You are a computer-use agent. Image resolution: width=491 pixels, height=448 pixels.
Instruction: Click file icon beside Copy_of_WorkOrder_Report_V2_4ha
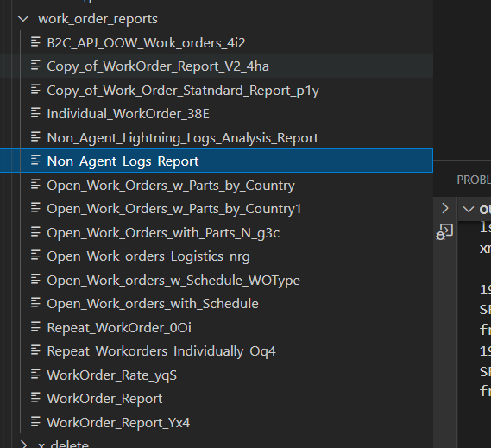pos(35,66)
